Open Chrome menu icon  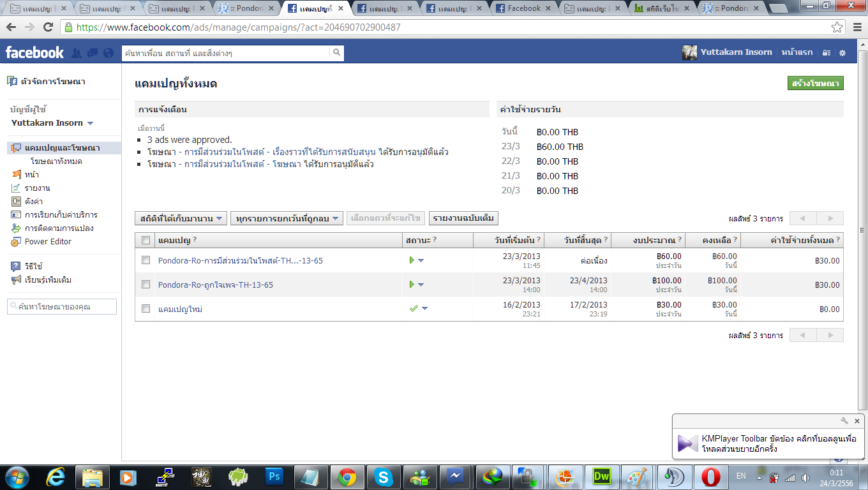[857, 27]
